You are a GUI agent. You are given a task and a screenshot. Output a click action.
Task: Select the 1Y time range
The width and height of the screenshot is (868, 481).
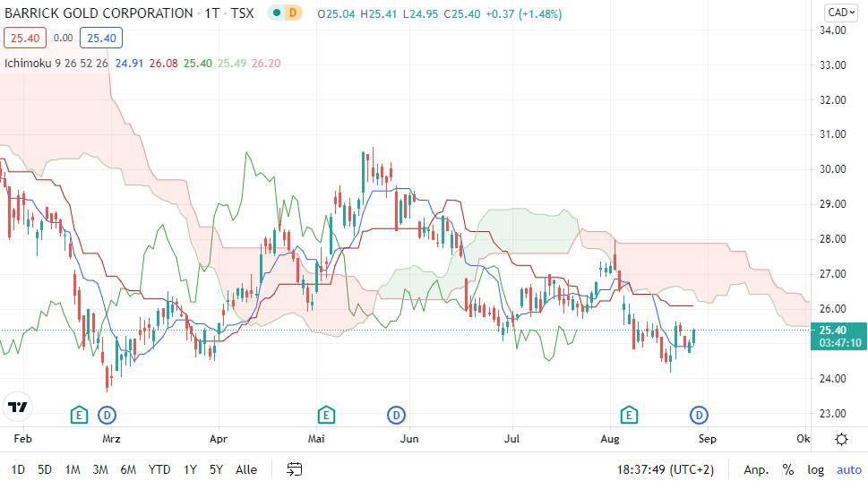pos(191,470)
